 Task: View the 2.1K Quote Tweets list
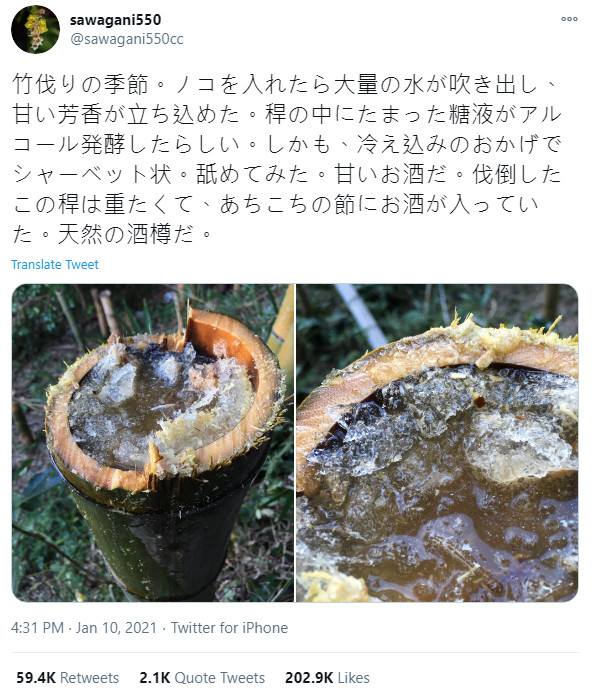(202, 678)
